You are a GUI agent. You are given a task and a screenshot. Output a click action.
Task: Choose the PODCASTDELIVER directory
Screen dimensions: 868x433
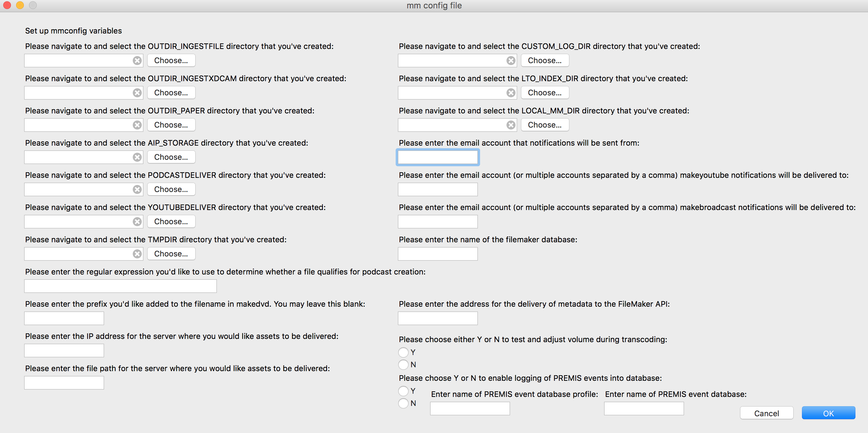pos(171,189)
